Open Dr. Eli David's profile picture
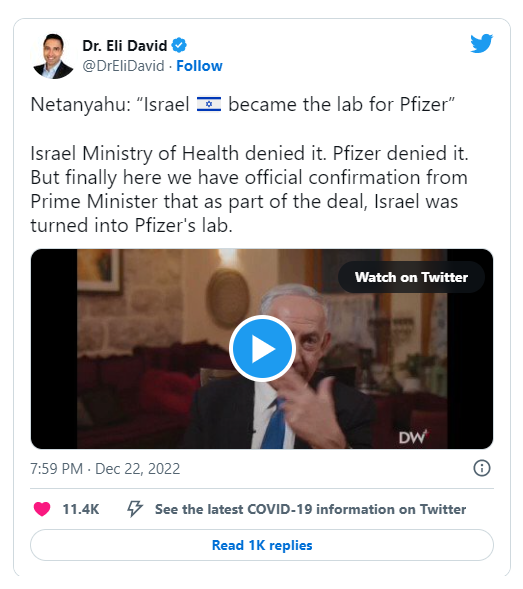This screenshot has height=589, width=523. 53,56
